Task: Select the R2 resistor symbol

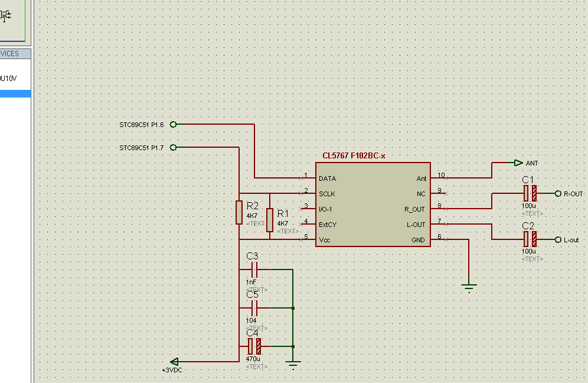Action: pyautogui.click(x=239, y=213)
